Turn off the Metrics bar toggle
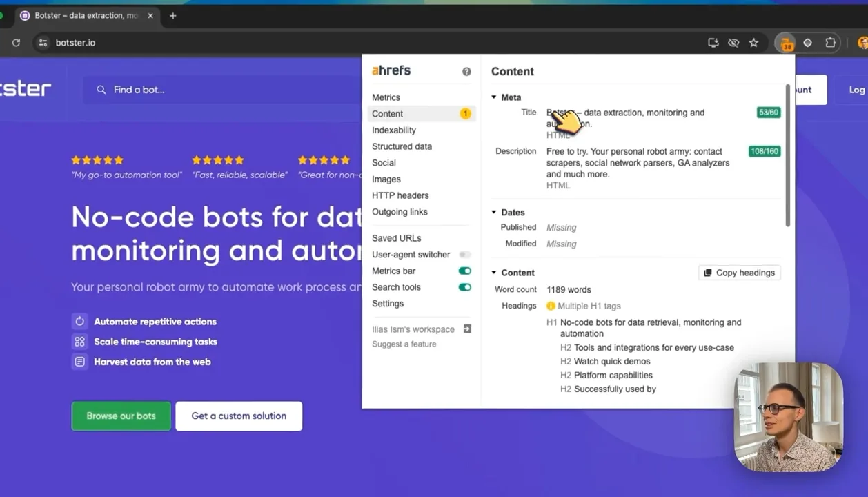 point(465,271)
